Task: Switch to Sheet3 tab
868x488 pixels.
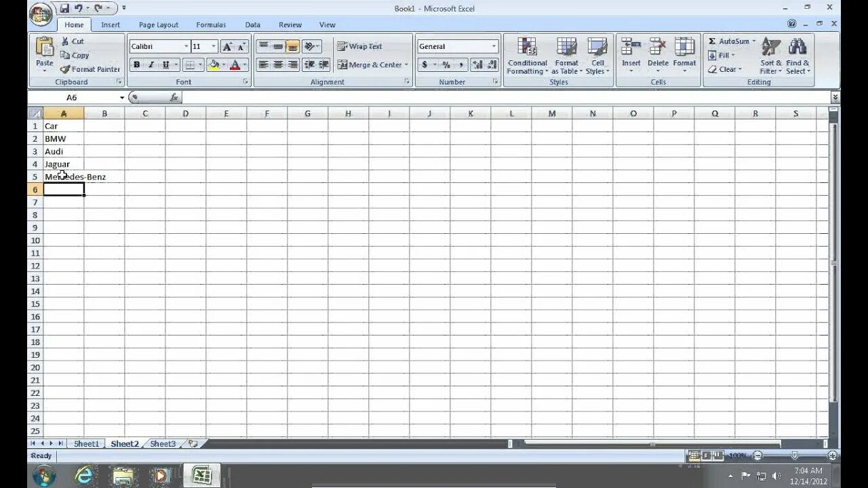Action: (163, 444)
